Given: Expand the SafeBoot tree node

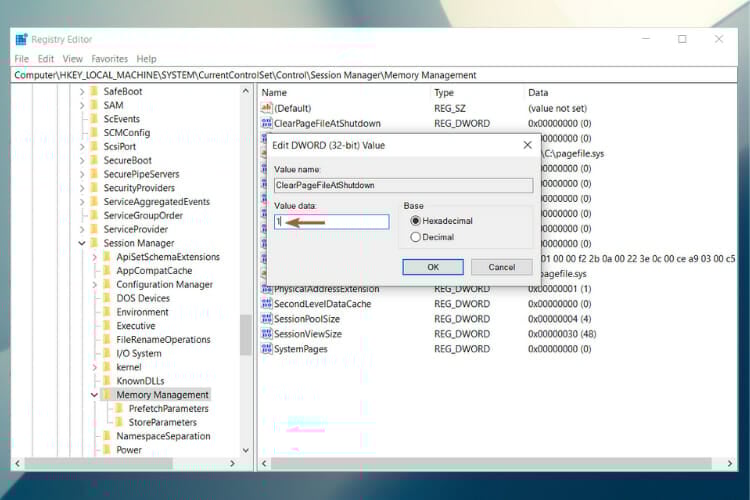Looking at the screenshot, I should click(82, 91).
